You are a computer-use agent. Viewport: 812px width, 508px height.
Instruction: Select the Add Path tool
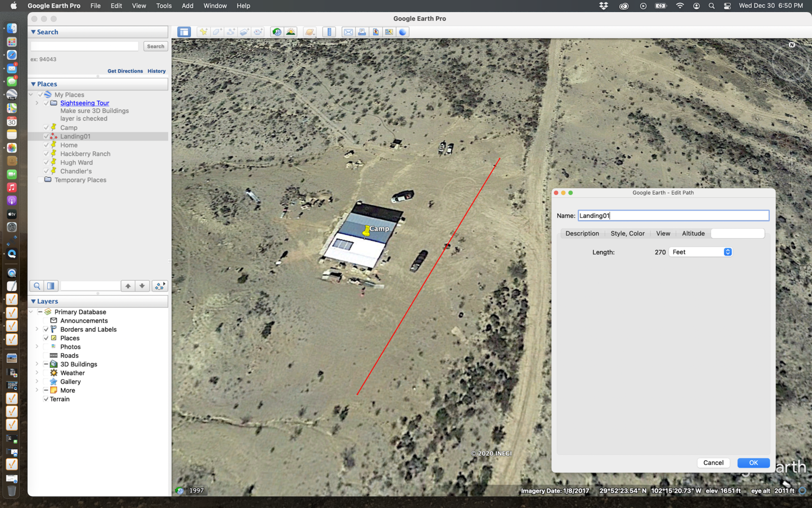[230, 31]
